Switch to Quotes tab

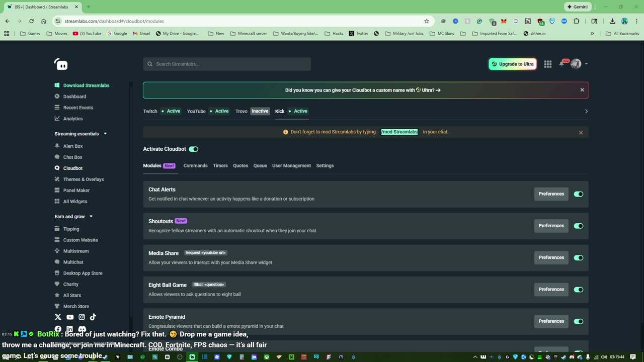[240, 166]
